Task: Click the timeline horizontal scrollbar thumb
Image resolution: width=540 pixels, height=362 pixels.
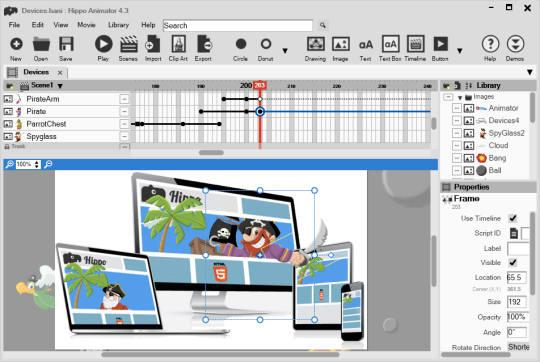Action: pos(211,153)
